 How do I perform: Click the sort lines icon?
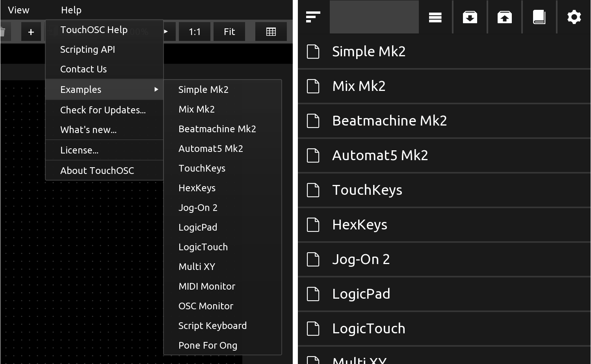pos(313,17)
